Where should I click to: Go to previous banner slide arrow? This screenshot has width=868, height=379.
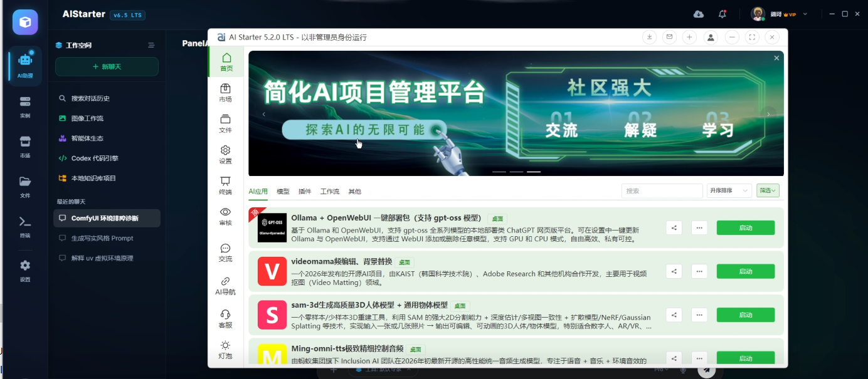pyautogui.click(x=264, y=114)
